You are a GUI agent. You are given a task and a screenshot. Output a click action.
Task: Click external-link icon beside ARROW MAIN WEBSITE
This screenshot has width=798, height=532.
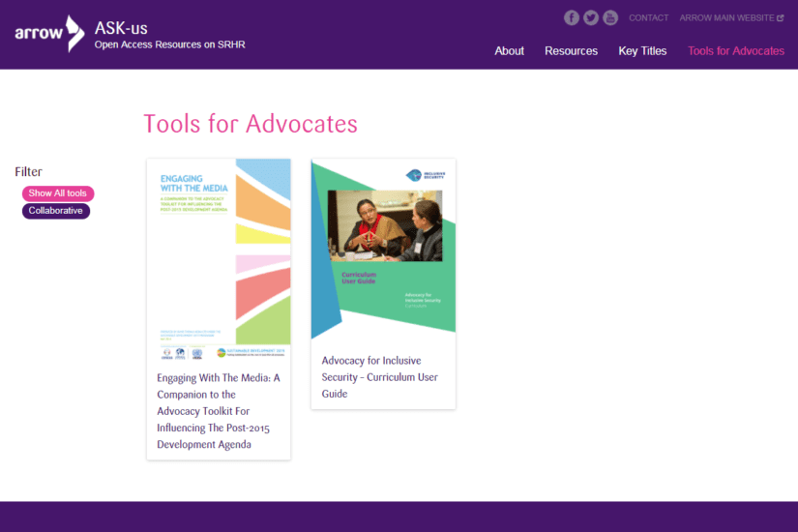pyautogui.click(x=781, y=17)
